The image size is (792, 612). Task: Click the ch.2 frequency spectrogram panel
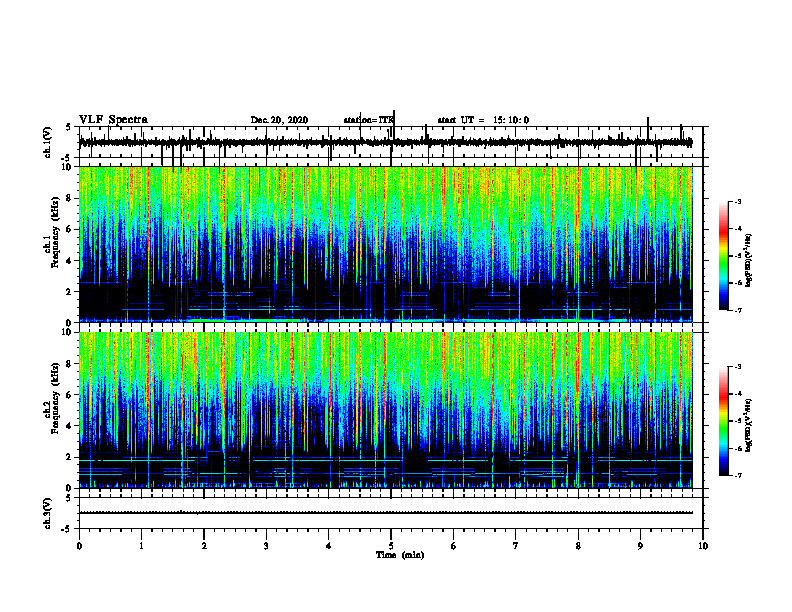point(391,410)
